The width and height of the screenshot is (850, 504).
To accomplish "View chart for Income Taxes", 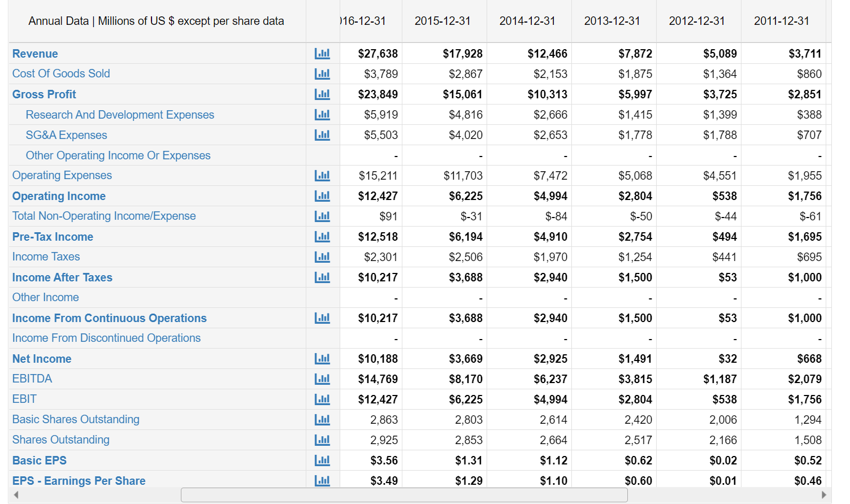I will click(x=322, y=257).
